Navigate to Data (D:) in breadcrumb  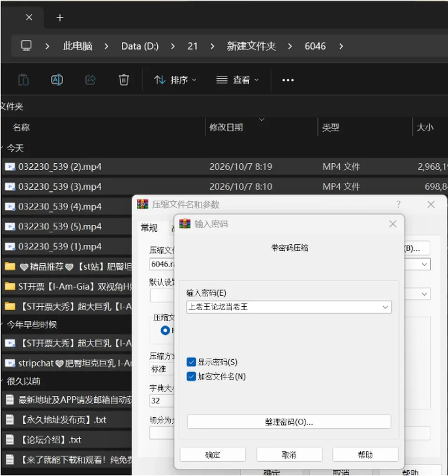pos(140,46)
